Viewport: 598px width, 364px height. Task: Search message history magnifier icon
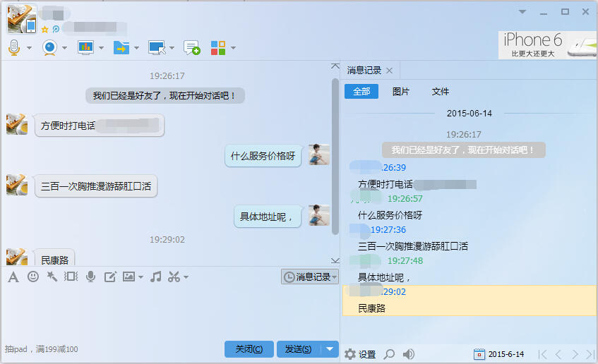389,354
